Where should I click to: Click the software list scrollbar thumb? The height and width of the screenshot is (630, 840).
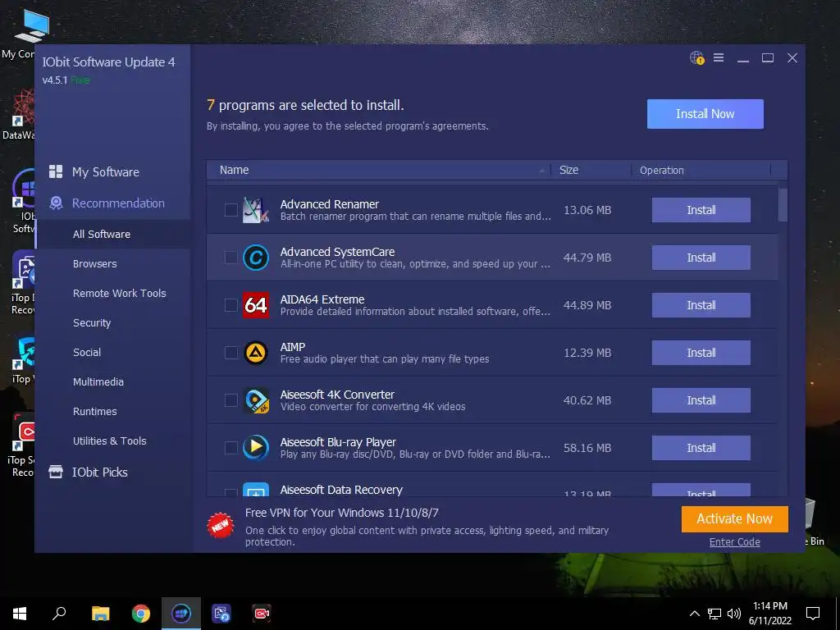(x=783, y=204)
